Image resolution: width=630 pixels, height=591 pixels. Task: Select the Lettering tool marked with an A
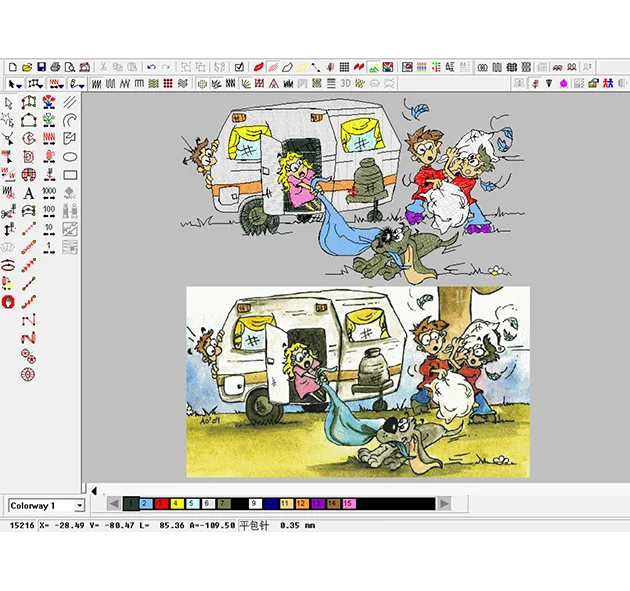pyautogui.click(x=29, y=192)
